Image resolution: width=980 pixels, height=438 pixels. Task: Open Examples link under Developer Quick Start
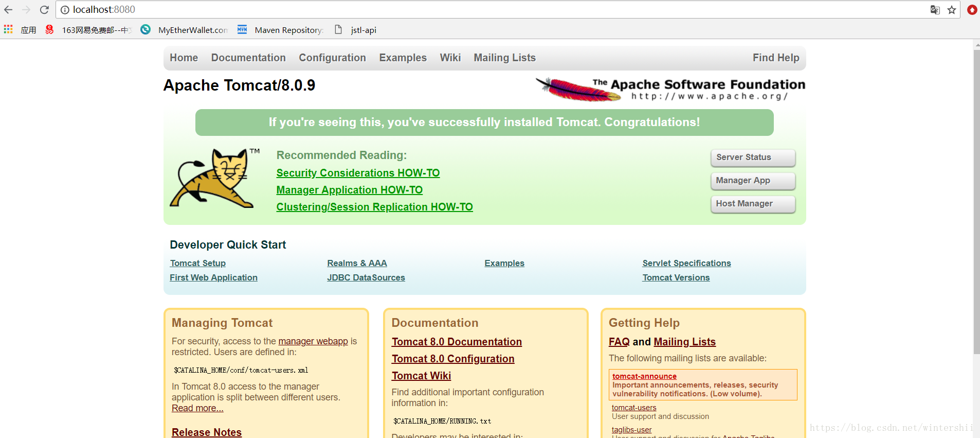[504, 263]
